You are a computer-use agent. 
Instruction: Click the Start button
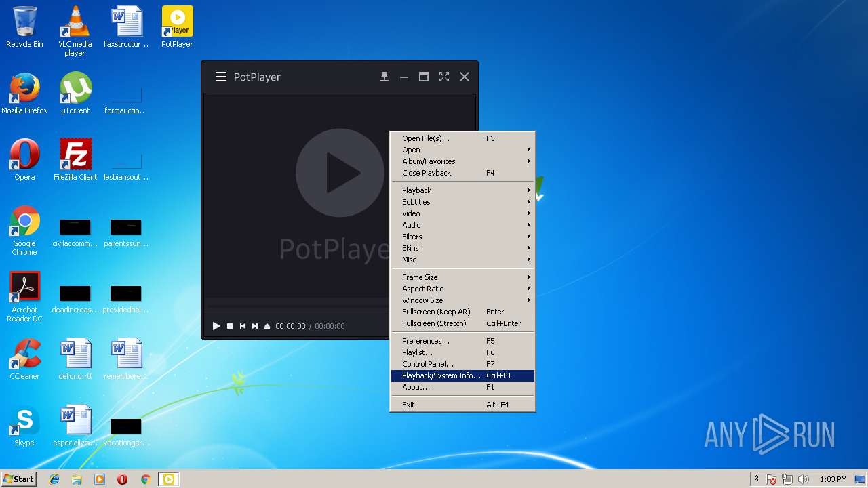pos(18,479)
